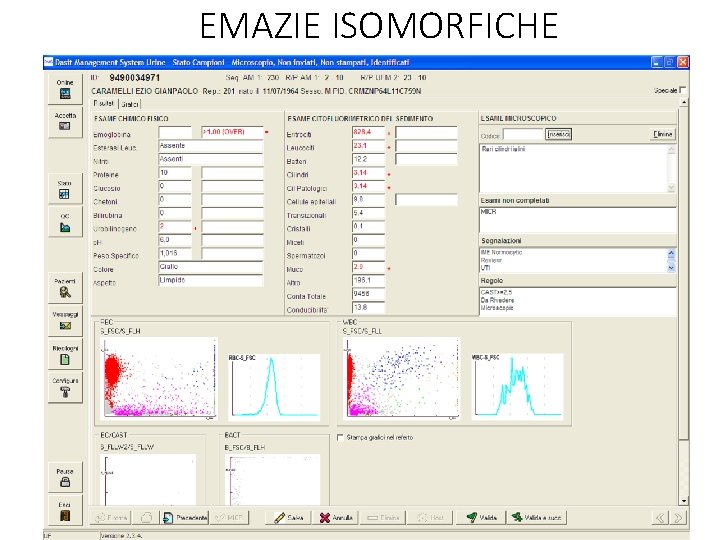Viewport: 720px width, 540px height.
Task: Click the greyed Host toolbar button
Action: pos(430,518)
